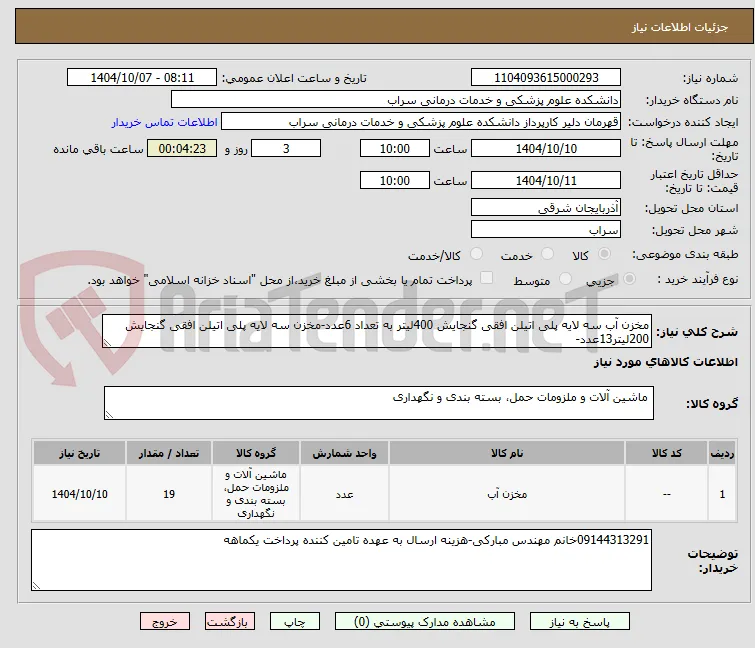Screen dimensions: 755x648
Task: Click the شماره نیاز field 1104093615000293
Action: (546, 78)
